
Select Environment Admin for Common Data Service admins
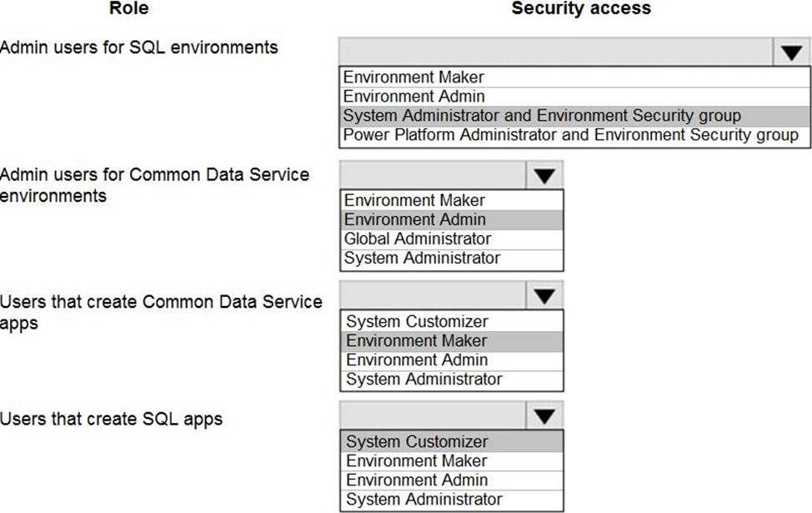pos(415,219)
